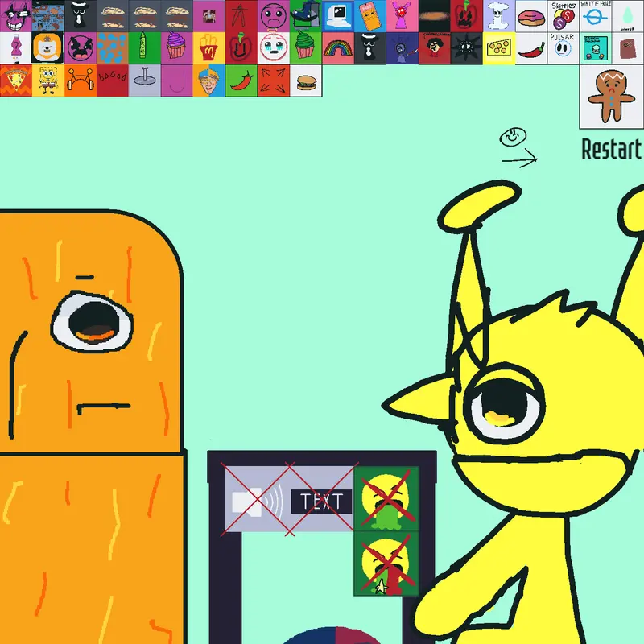
Task: Choose the orange hooded bear face tile
Action: [x=48, y=48]
